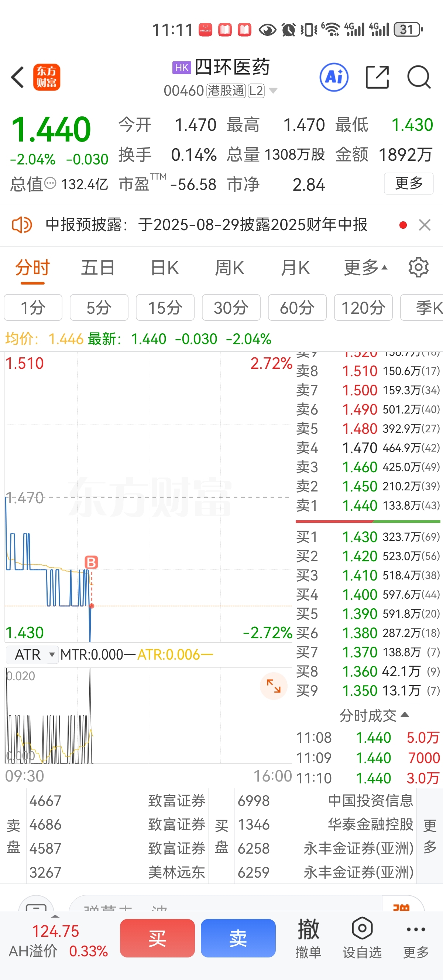Select the 分时 tab
The width and height of the screenshot is (443, 980).
tap(33, 268)
